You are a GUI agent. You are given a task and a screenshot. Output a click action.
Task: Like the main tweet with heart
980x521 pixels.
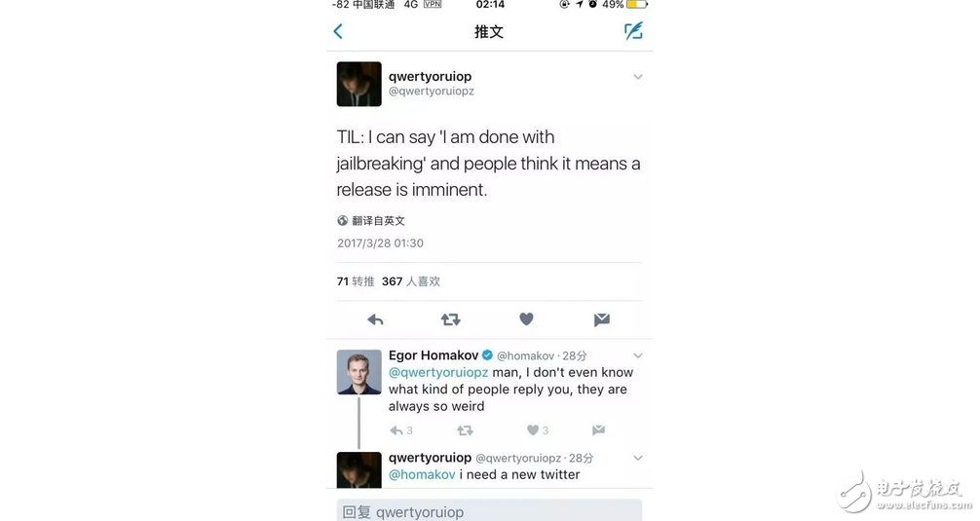coord(526,319)
